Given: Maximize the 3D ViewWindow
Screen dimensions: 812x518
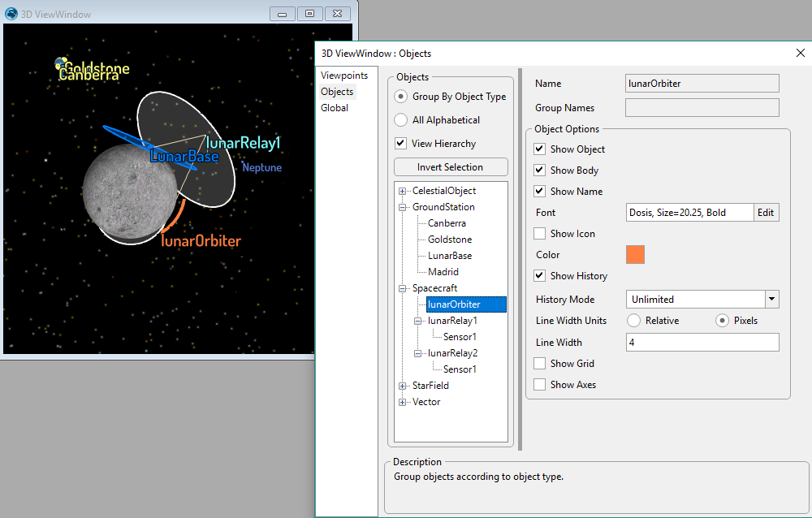Looking at the screenshot, I should point(309,14).
